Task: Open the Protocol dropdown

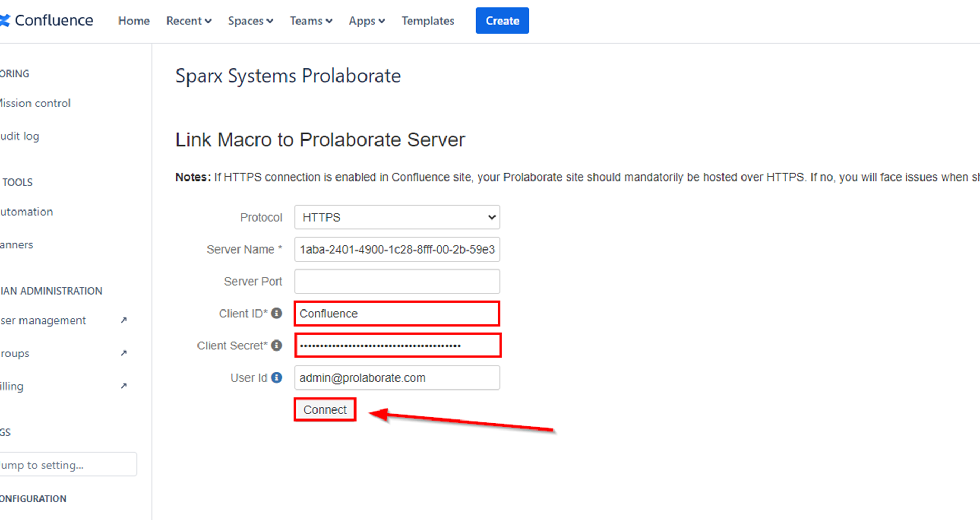Action: click(397, 217)
